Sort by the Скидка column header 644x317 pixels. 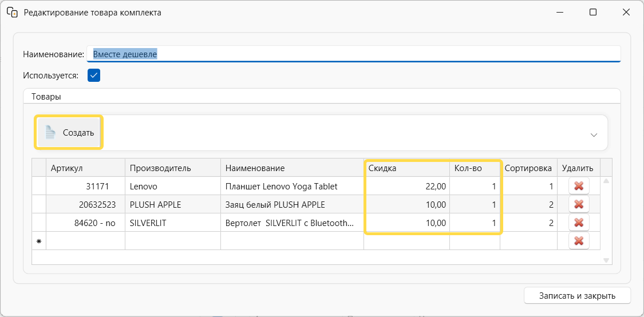[406, 168]
